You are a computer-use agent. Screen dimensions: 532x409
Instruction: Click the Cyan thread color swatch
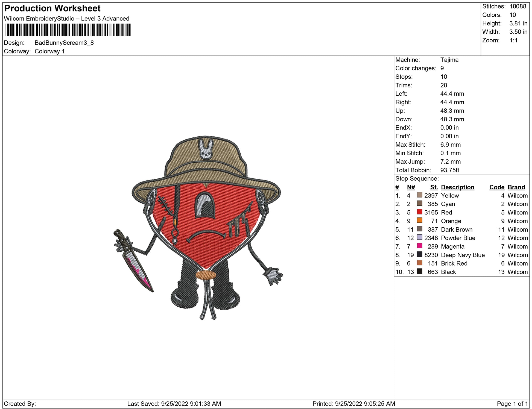tap(419, 203)
